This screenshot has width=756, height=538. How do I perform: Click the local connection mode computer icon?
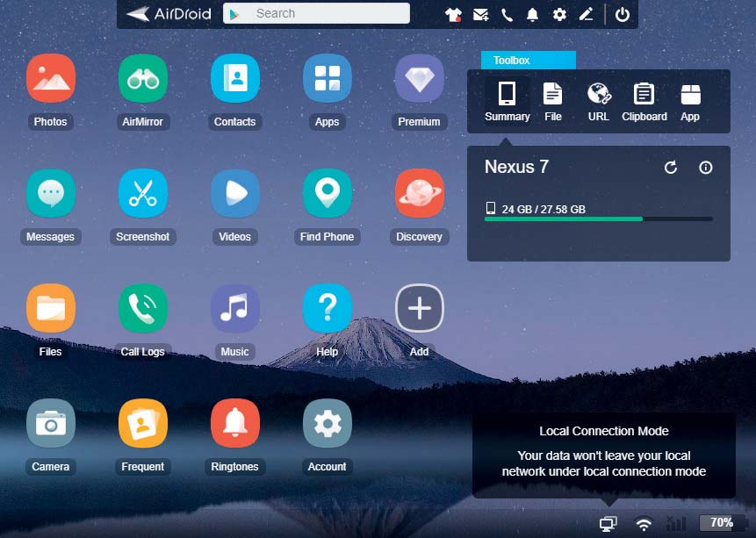pos(608,524)
